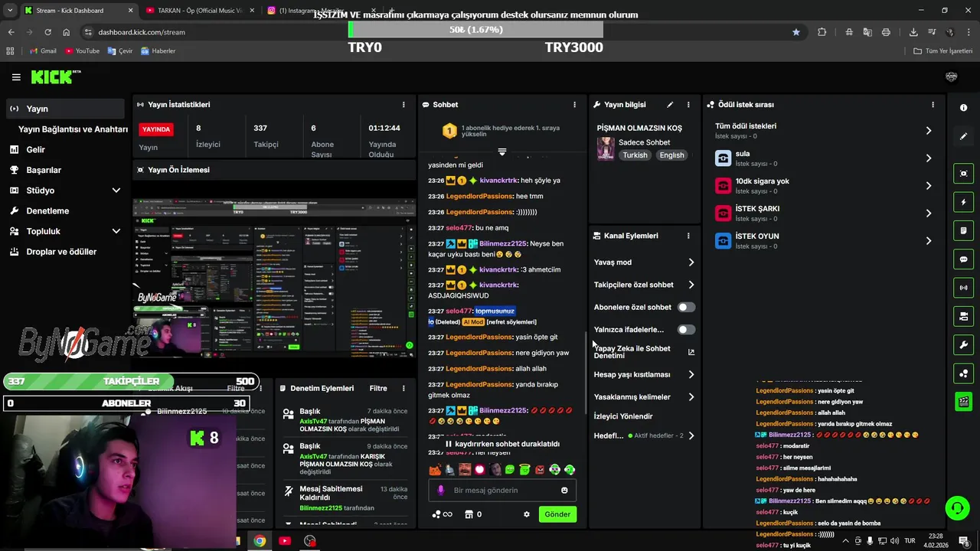Click the pencil edit icon in right toolbar
The width and height of the screenshot is (980, 551).
tap(963, 136)
